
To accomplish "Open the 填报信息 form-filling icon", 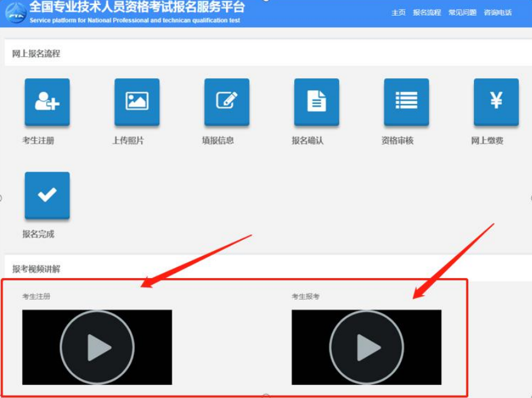I will pyautogui.click(x=227, y=102).
